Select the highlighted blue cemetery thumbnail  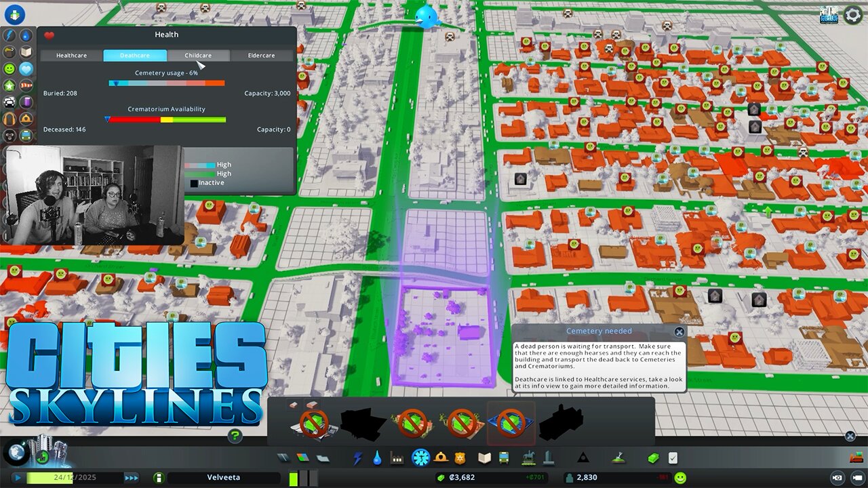(x=511, y=424)
